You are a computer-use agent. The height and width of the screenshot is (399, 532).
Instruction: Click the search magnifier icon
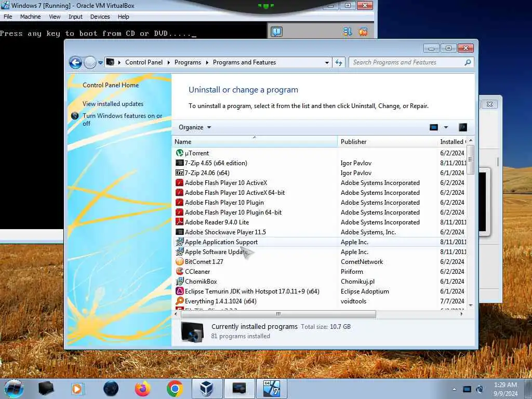[468, 62]
